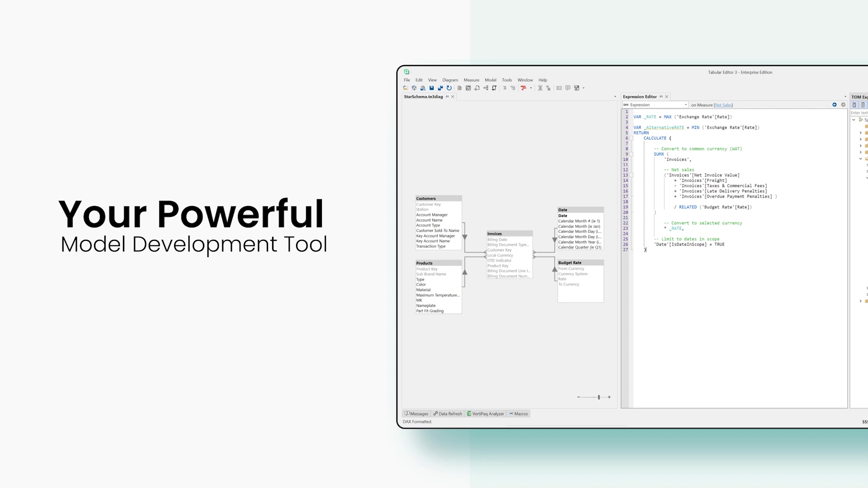Click the new diagram toolbar icon
The width and height of the screenshot is (868, 488).
point(468,88)
